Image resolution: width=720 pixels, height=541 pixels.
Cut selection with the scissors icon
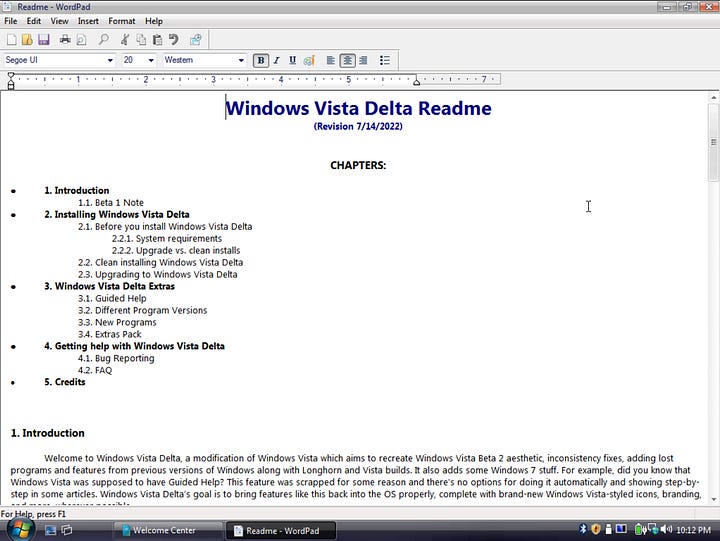click(124, 39)
